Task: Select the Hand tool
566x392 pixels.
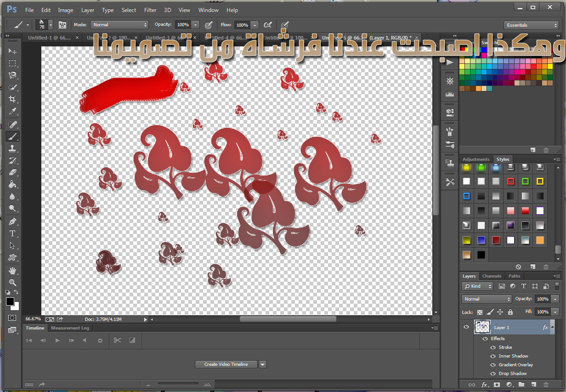Action: [12, 270]
